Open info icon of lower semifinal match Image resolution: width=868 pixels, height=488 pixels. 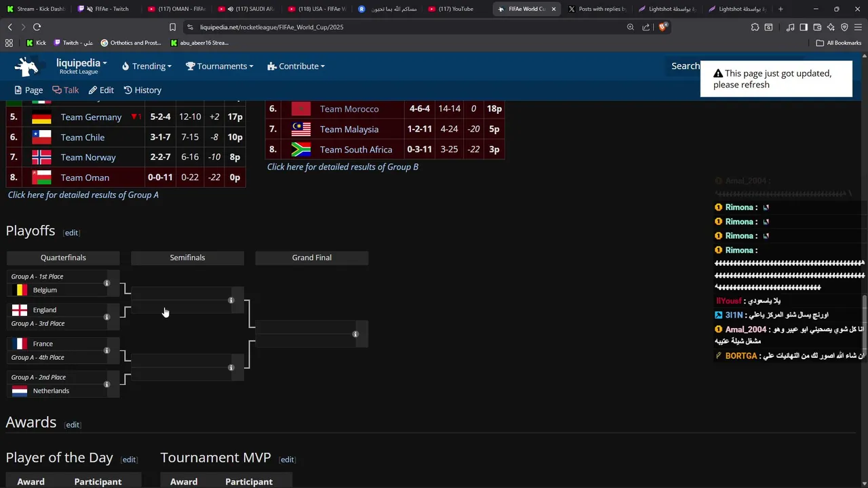tap(231, 367)
